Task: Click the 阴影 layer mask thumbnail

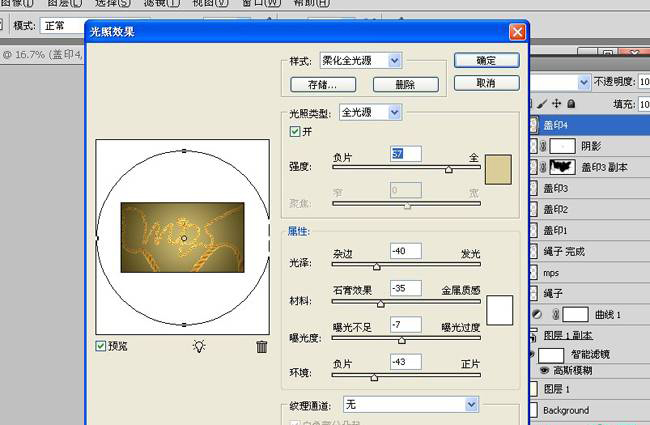Action: tap(562, 146)
